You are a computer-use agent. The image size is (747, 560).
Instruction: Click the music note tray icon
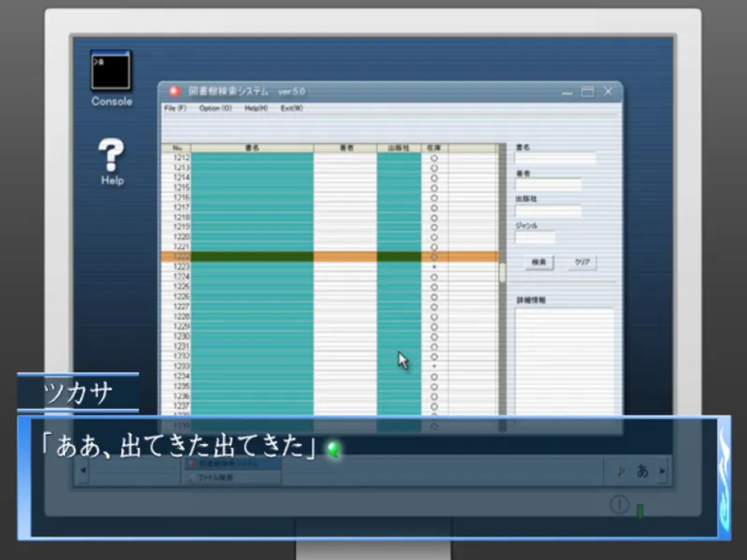click(621, 471)
